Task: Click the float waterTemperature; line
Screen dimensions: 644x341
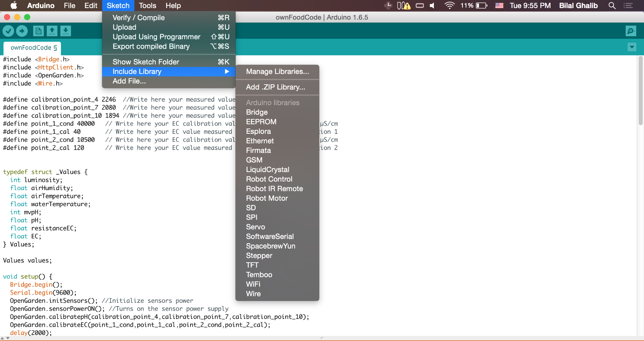Action: pos(50,204)
